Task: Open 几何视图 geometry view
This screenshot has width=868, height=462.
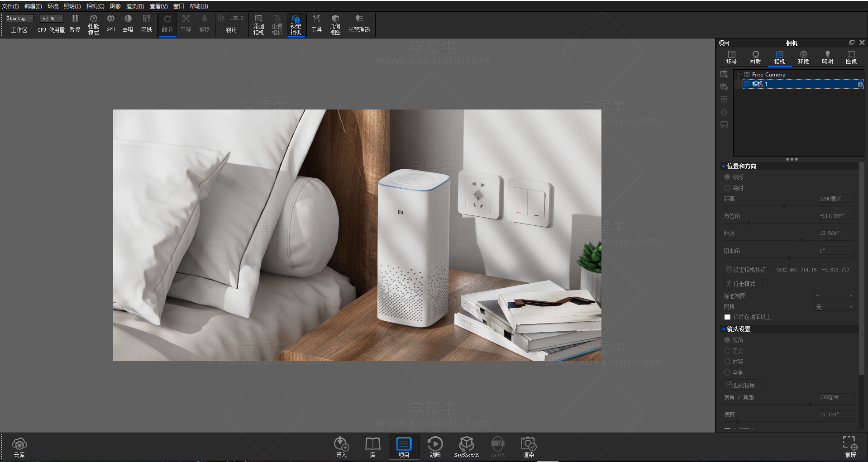Action: 335,25
